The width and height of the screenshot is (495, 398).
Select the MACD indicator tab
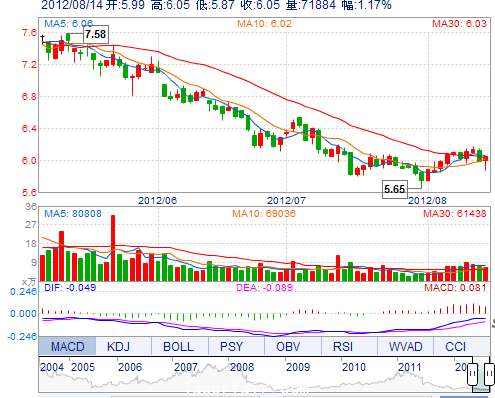pos(68,346)
